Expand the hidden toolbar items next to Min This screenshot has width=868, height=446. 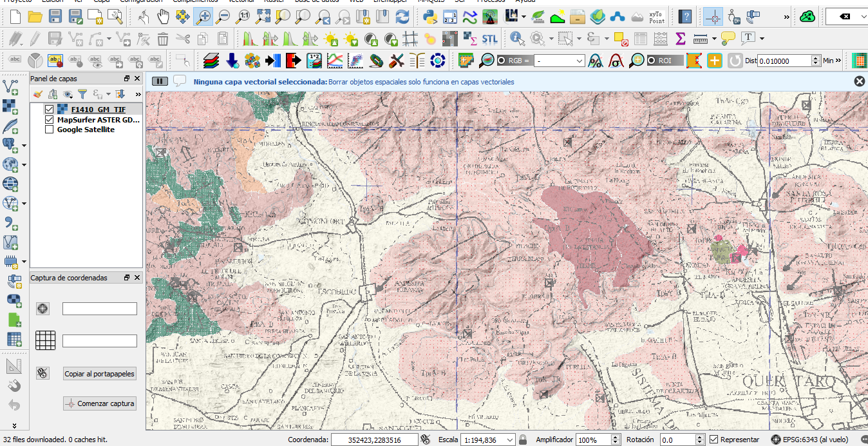click(839, 61)
